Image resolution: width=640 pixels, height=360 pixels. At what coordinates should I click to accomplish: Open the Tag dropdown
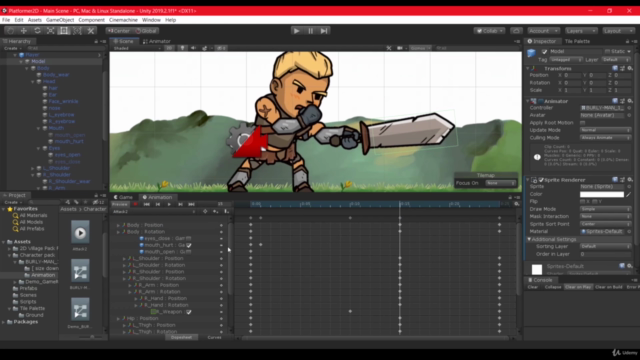pyautogui.click(x=565, y=60)
